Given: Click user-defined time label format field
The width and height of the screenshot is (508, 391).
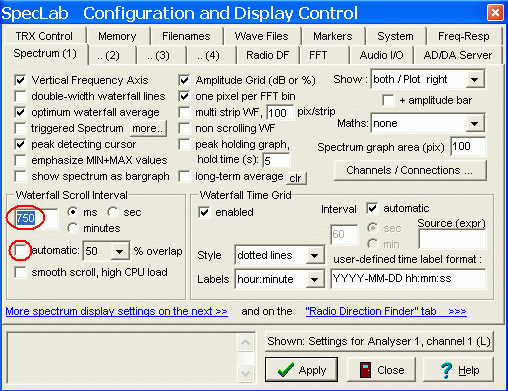Looking at the screenshot, I should pyautogui.click(x=408, y=279).
